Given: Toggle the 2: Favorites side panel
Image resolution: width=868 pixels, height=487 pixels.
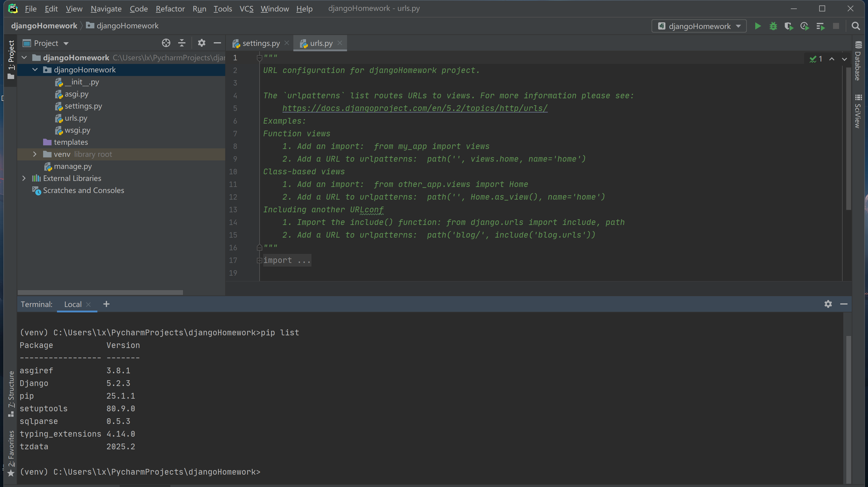Looking at the screenshot, I should coord(11,453).
